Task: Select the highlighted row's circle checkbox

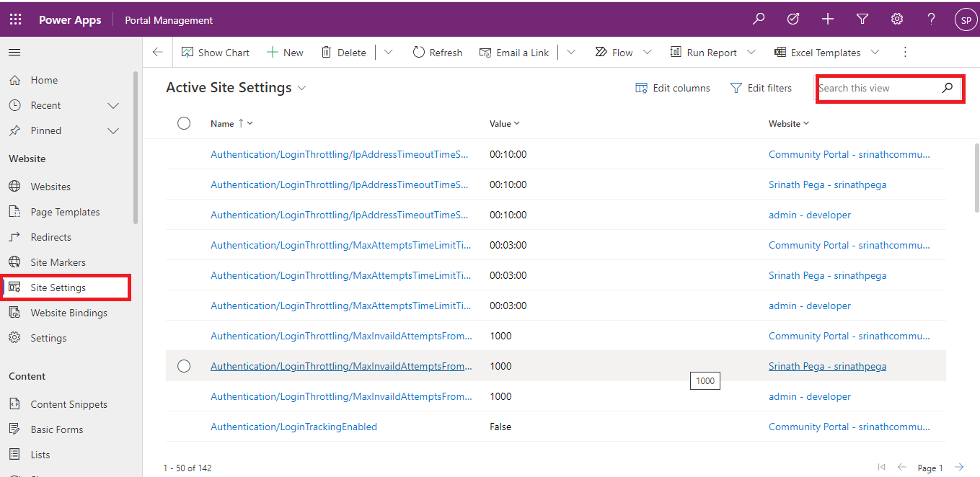Action: (184, 366)
